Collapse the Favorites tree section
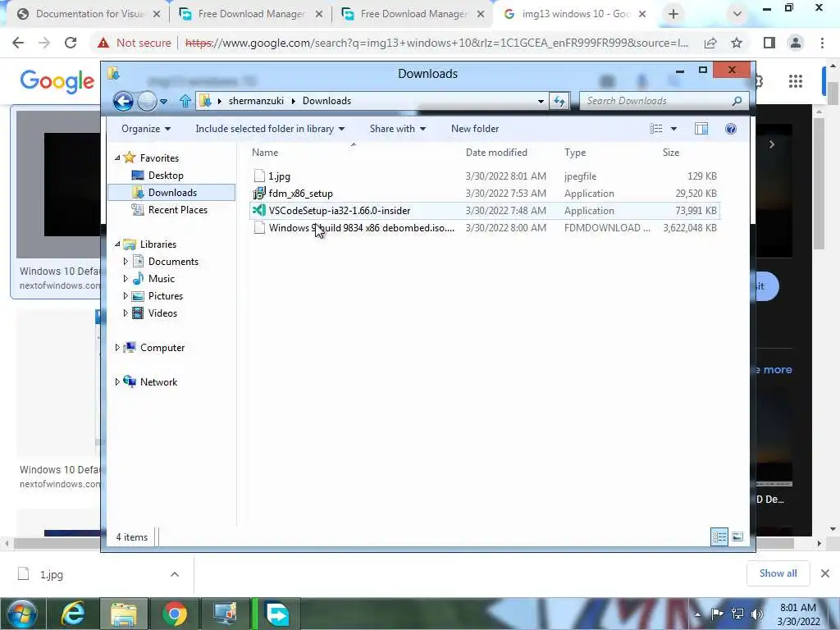Viewport: 840px width, 630px height. (117, 158)
